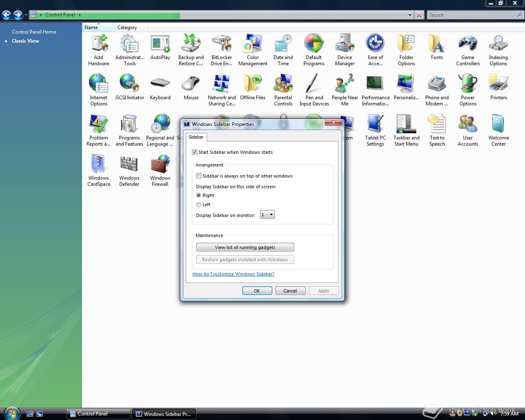Open the AutoPlay settings icon
The height and width of the screenshot is (420, 525).
pyautogui.click(x=160, y=47)
